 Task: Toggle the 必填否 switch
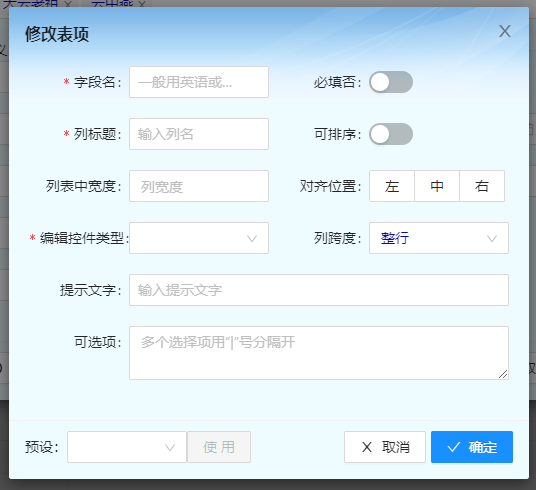[391, 82]
